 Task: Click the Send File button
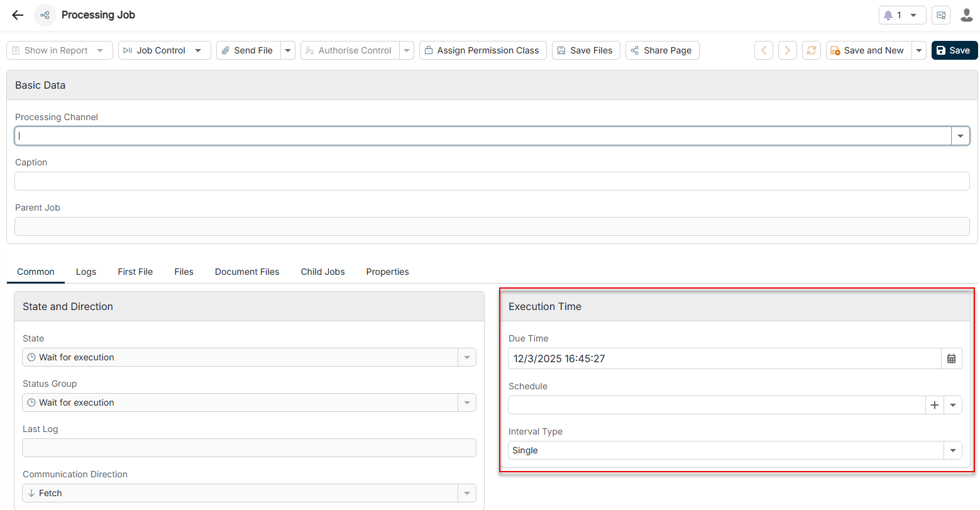(248, 50)
